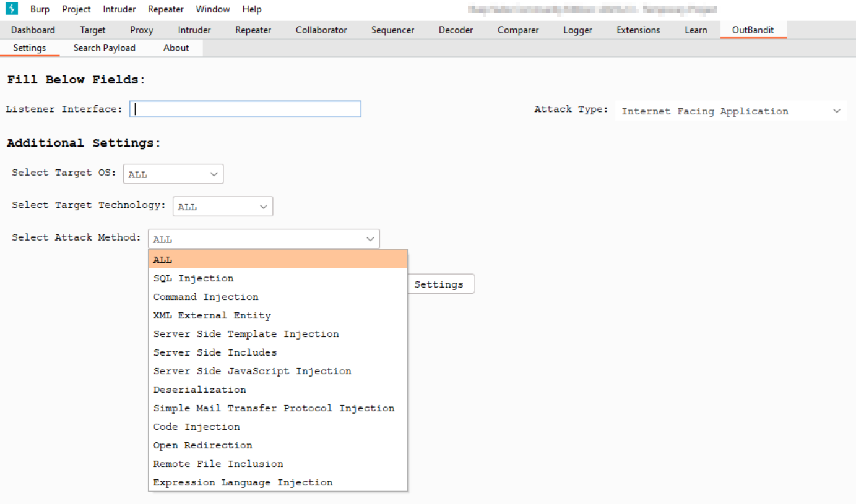Image resolution: width=856 pixels, height=504 pixels.
Task: Switch to the Collaborator tab
Action: pos(321,30)
